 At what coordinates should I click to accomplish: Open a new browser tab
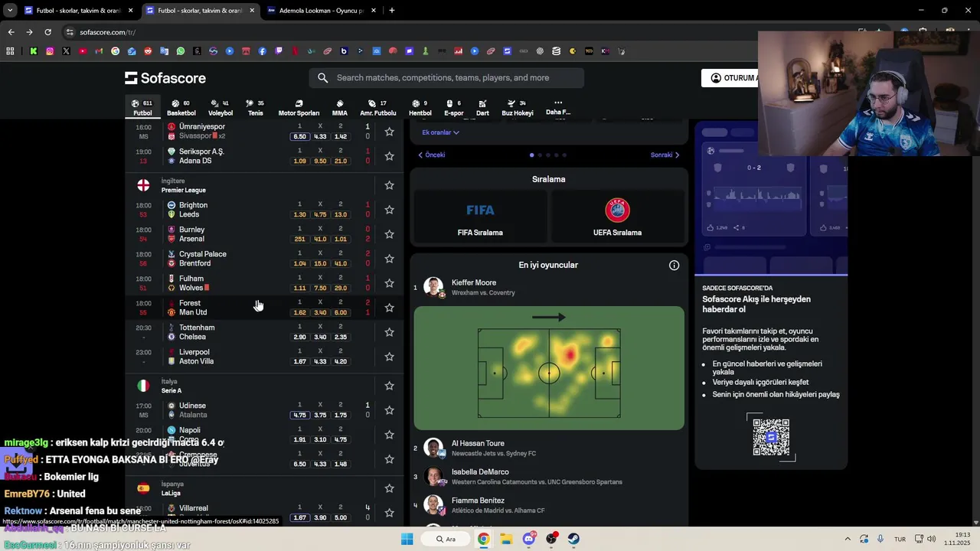click(392, 11)
